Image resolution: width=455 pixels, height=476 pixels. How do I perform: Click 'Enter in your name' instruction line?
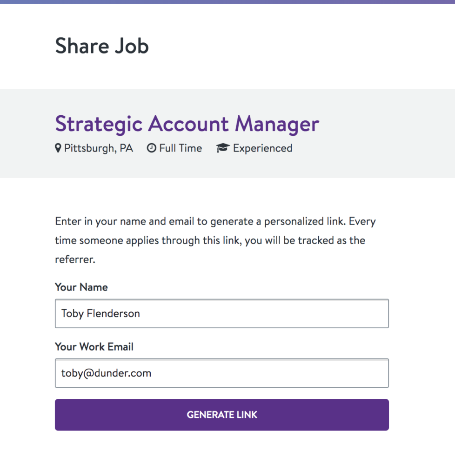point(215,221)
